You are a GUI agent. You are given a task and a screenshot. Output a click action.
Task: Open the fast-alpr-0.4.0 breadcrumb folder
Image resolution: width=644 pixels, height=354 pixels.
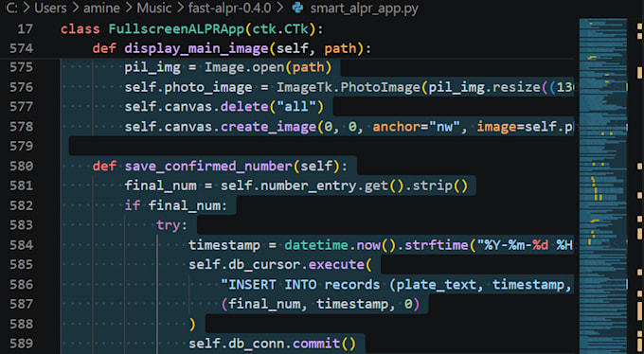click(x=229, y=8)
